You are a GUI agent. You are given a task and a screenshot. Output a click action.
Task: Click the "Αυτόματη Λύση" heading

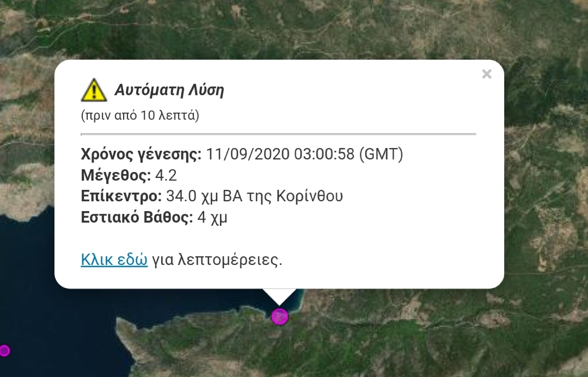click(x=169, y=90)
